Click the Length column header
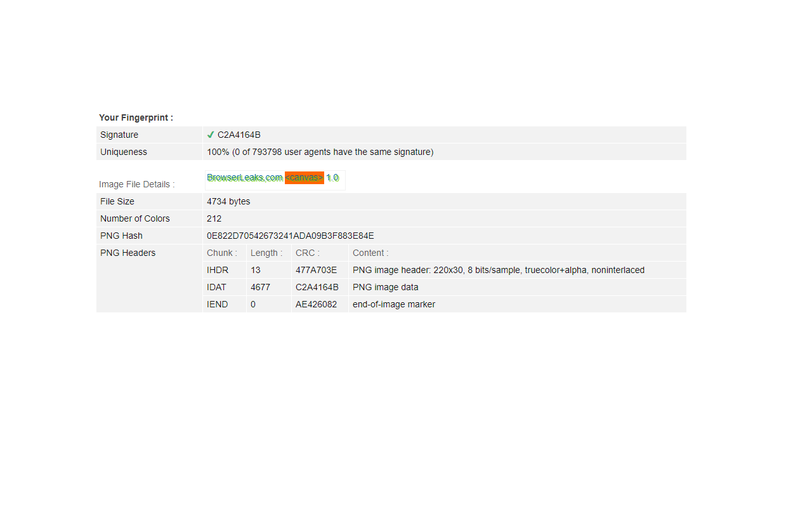The image size is (812, 508). (266, 253)
